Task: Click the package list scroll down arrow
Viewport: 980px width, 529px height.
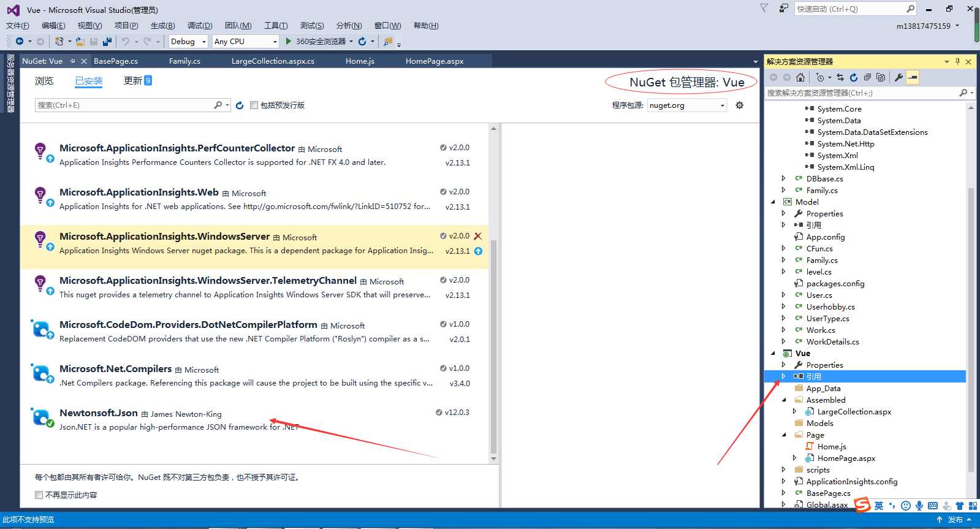Action: pyautogui.click(x=493, y=459)
